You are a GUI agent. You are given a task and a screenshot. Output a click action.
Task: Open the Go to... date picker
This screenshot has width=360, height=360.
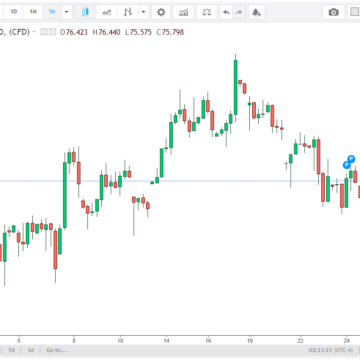pos(56,350)
